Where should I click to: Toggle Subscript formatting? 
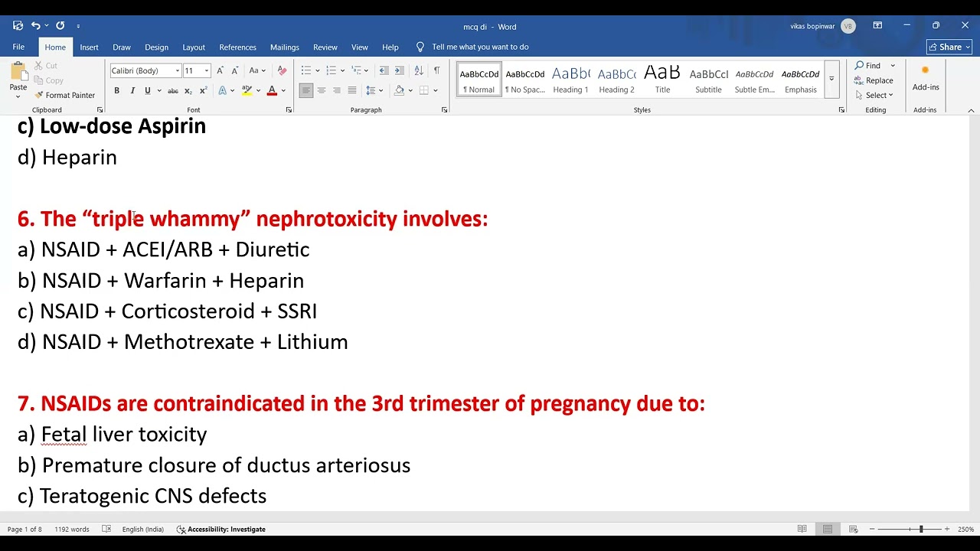pyautogui.click(x=188, y=90)
